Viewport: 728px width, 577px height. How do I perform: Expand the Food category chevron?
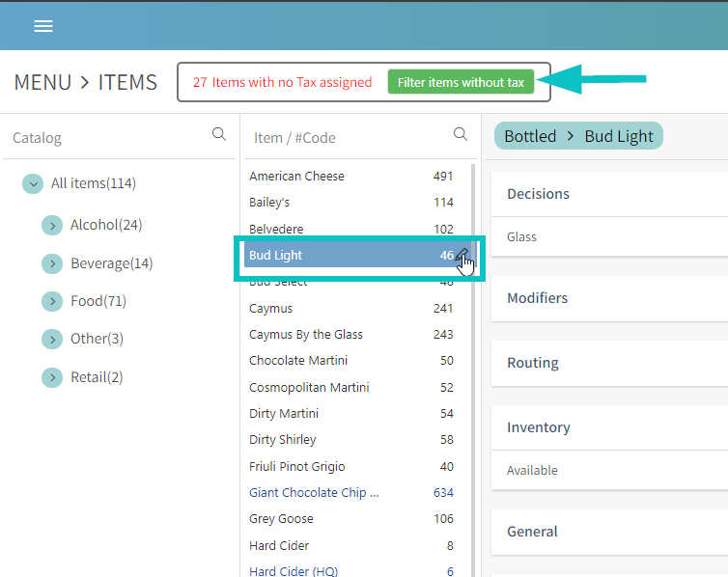[x=52, y=301]
